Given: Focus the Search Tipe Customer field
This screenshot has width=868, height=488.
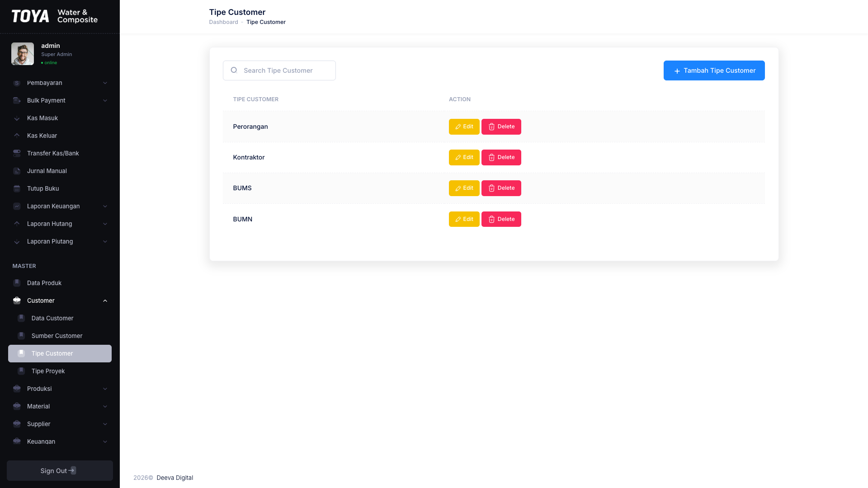Looking at the screenshot, I should [x=279, y=70].
